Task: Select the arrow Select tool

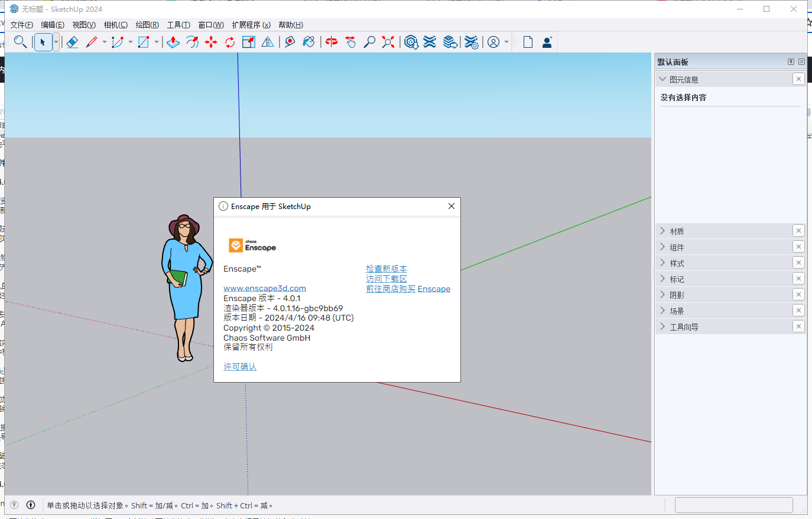Action: [x=43, y=42]
